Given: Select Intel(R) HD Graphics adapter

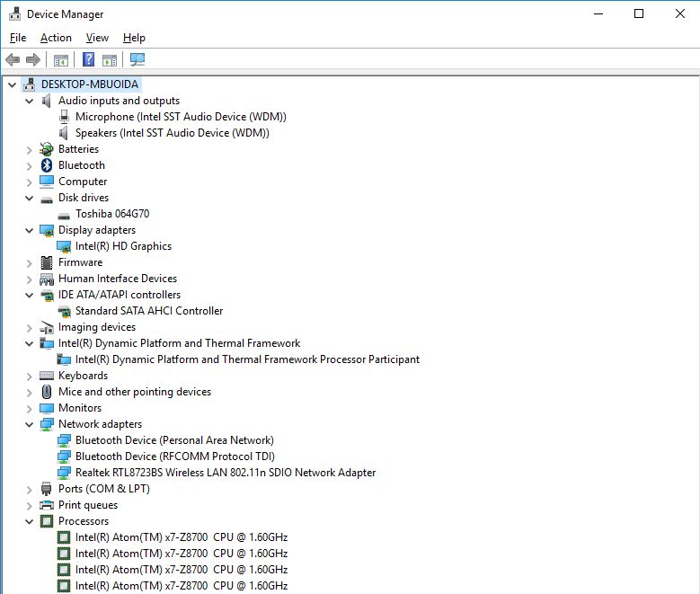Looking at the screenshot, I should 123,246.
